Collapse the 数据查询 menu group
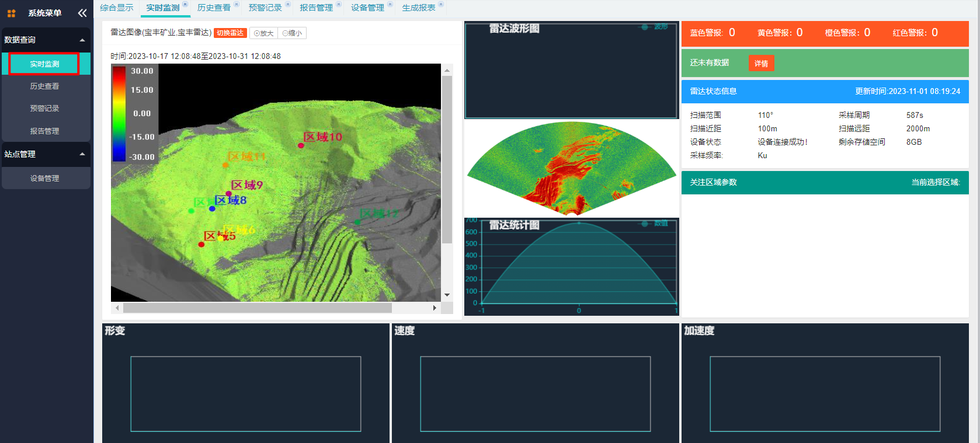Viewport: 980px width, 443px height. (82, 40)
